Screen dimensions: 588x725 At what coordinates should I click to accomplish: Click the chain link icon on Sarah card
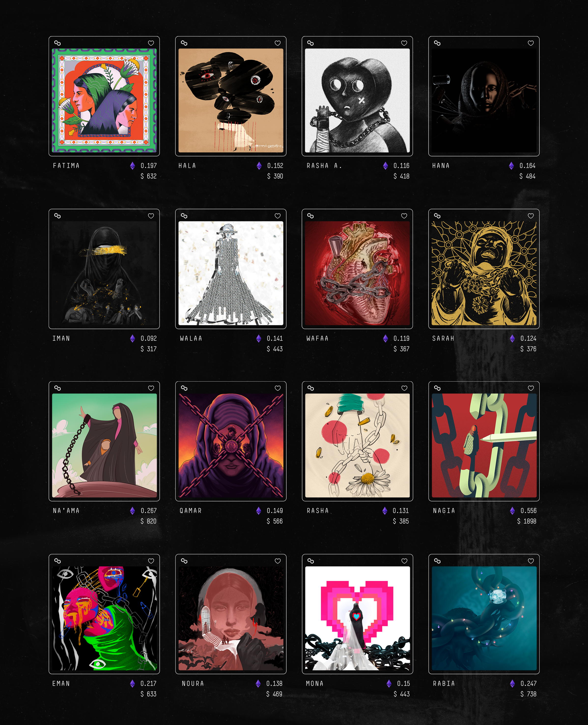pos(437,216)
